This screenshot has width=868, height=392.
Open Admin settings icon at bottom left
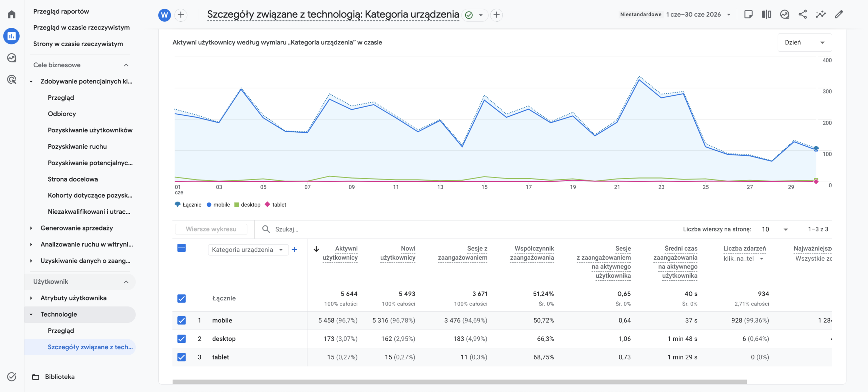12,377
